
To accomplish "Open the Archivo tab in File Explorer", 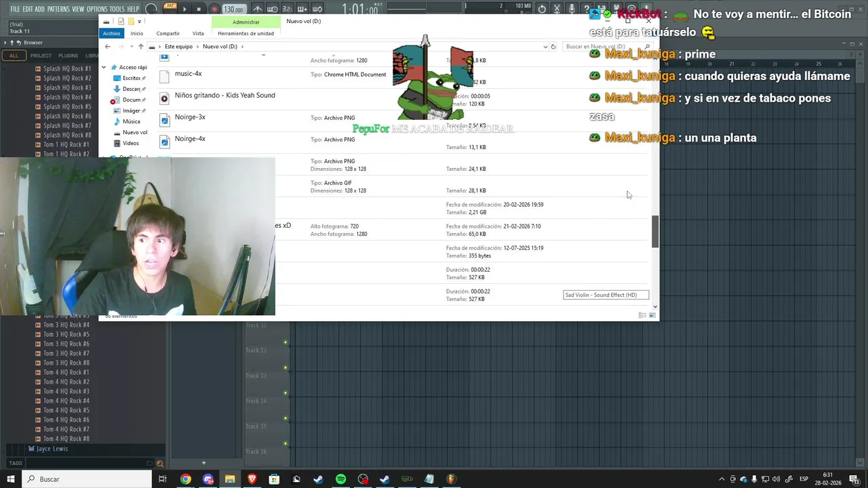I will coord(111,33).
